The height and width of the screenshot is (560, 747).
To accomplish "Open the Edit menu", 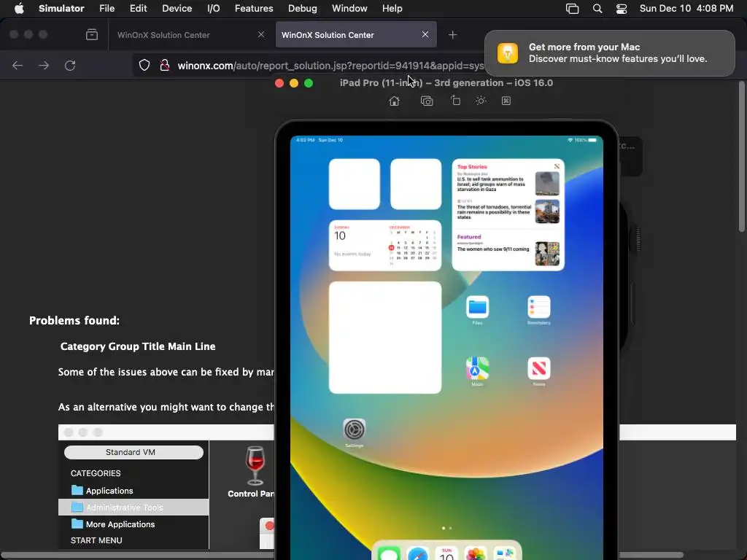I will tap(138, 9).
